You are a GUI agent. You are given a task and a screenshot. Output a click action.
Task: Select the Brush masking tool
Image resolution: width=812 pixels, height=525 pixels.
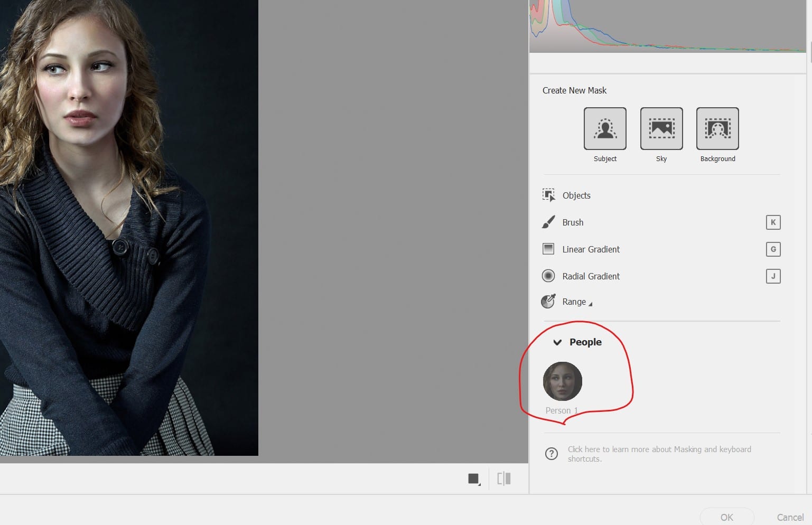(573, 222)
